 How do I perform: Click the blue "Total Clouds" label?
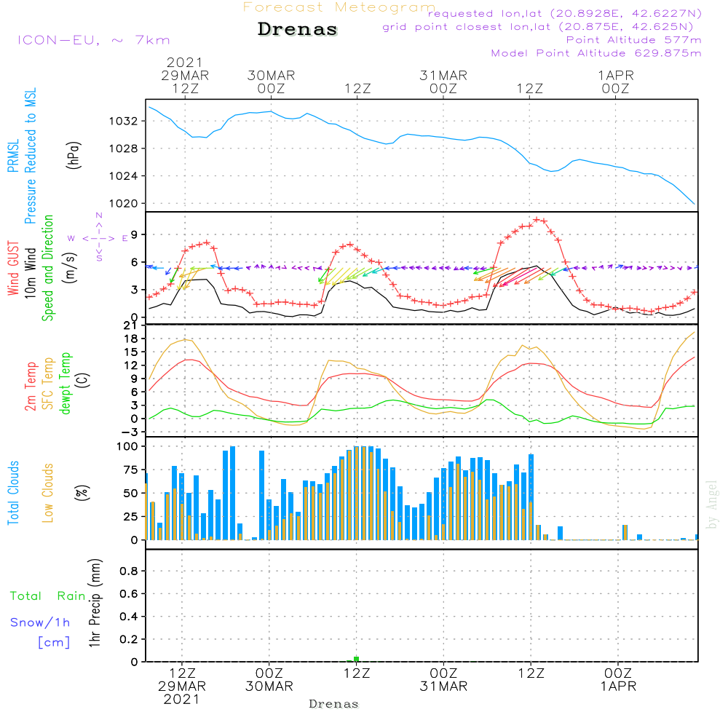pos(13,493)
